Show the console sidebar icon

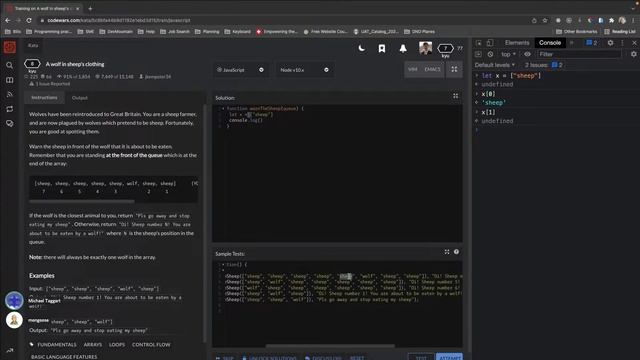pos(478,54)
